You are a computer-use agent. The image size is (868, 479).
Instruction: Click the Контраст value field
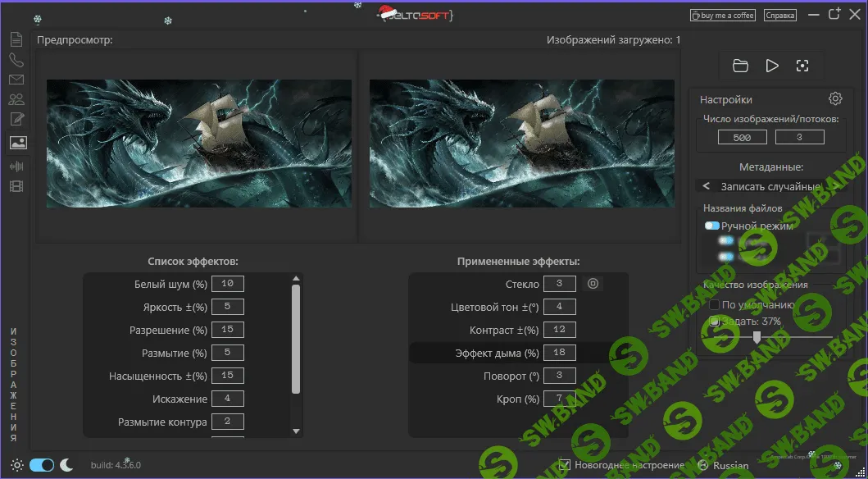(560, 330)
